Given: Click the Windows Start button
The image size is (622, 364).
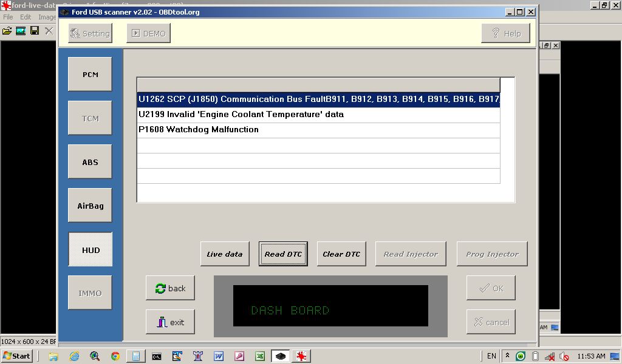Looking at the screenshot, I should click(x=17, y=356).
